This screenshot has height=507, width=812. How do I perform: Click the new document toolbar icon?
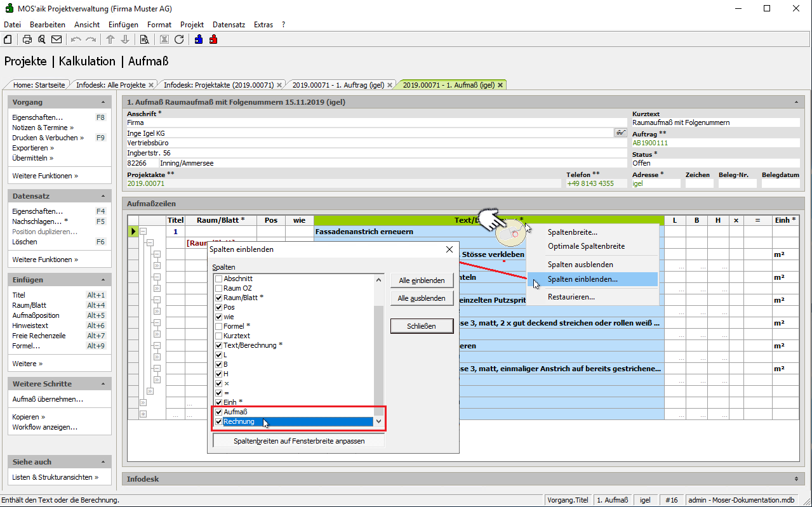(x=8, y=39)
